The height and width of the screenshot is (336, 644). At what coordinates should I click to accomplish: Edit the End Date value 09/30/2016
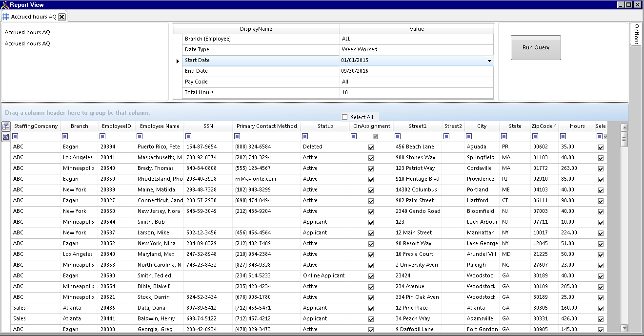pos(417,71)
